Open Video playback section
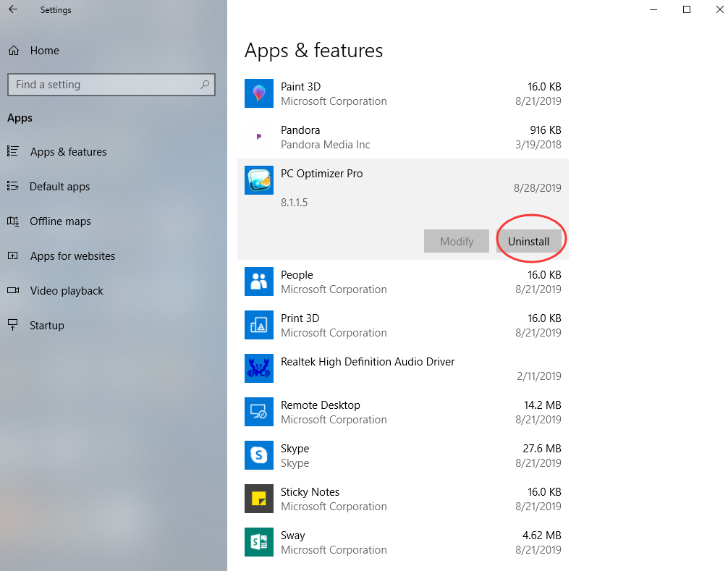This screenshot has height=571, width=728. (67, 291)
